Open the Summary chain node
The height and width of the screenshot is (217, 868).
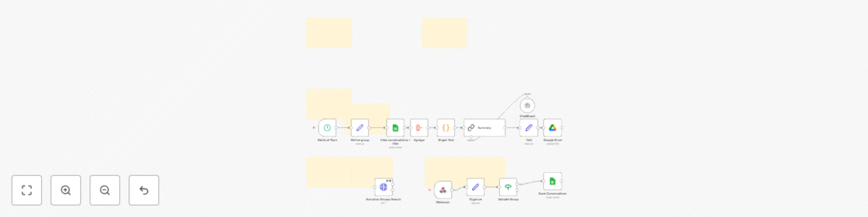[x=485, y=128]
